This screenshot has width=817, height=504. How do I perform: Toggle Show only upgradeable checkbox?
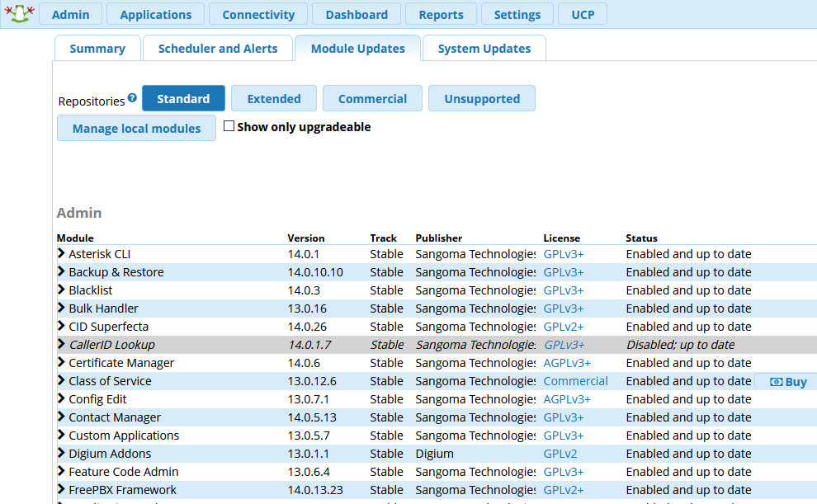coord(229,126)
